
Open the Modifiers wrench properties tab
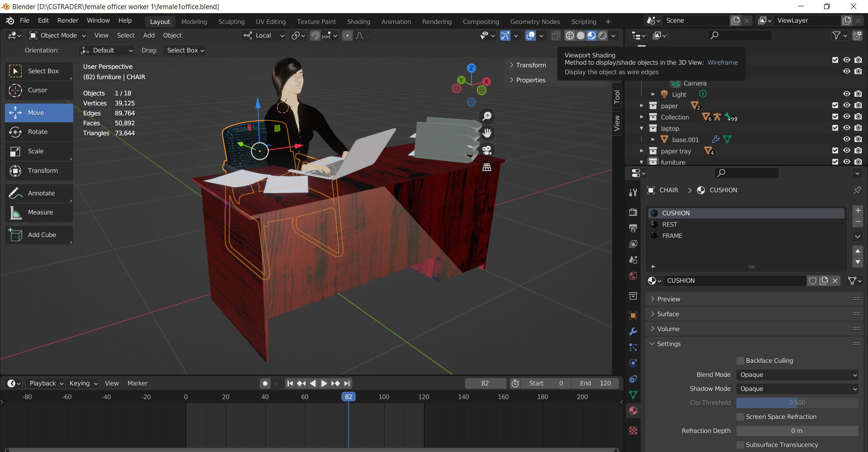point(633,331)
